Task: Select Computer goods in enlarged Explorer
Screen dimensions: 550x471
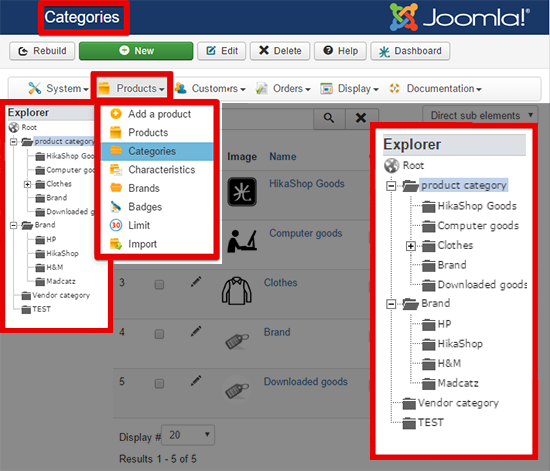Action: (478, 226)
